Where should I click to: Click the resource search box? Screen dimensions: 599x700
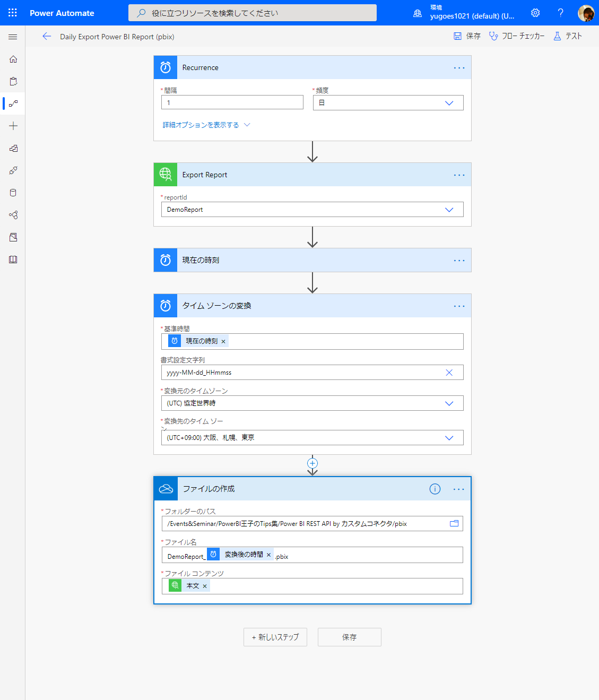pos(253,13)
